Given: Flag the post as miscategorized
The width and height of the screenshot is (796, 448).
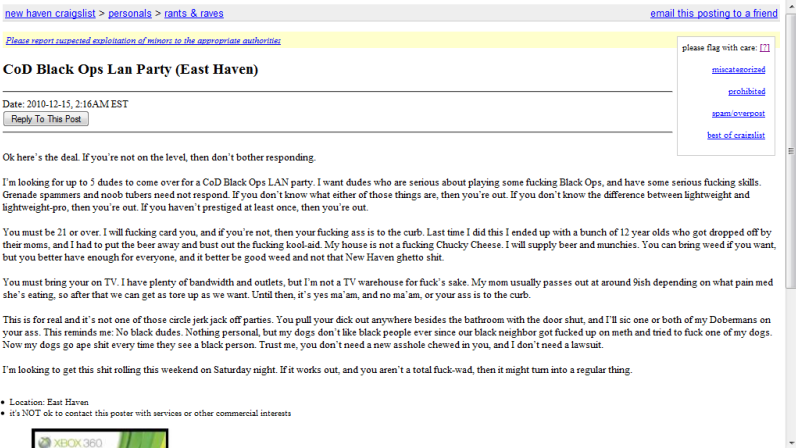Looking at the screenshot, I should point(738,69).
